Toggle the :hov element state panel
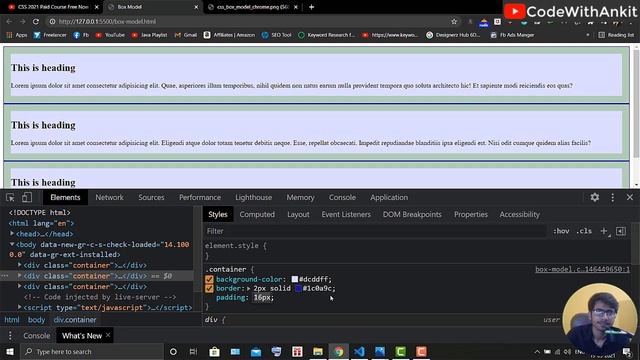Screen dimensions: 640x360 [x=561, y=231]
